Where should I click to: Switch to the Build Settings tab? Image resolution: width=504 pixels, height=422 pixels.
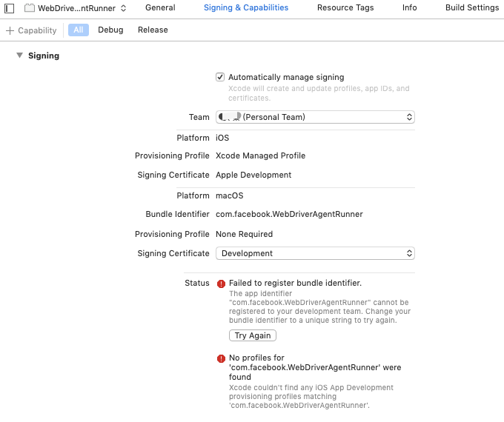point(472,7)
